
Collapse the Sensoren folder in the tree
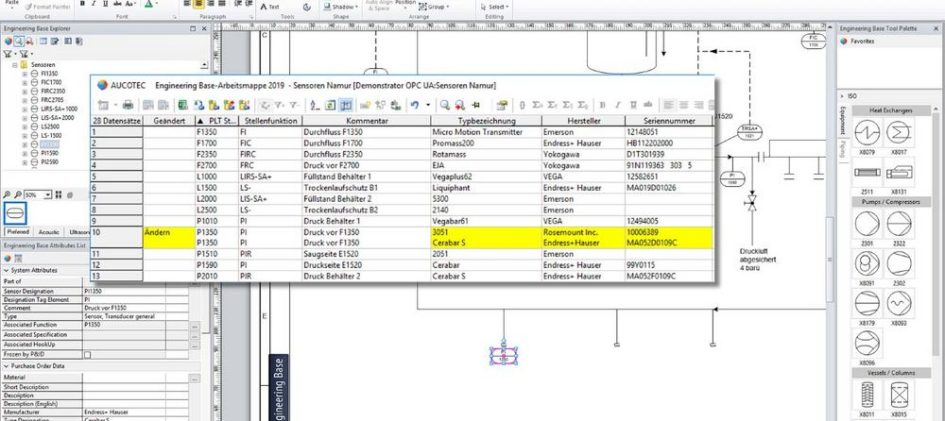(15, 64)
